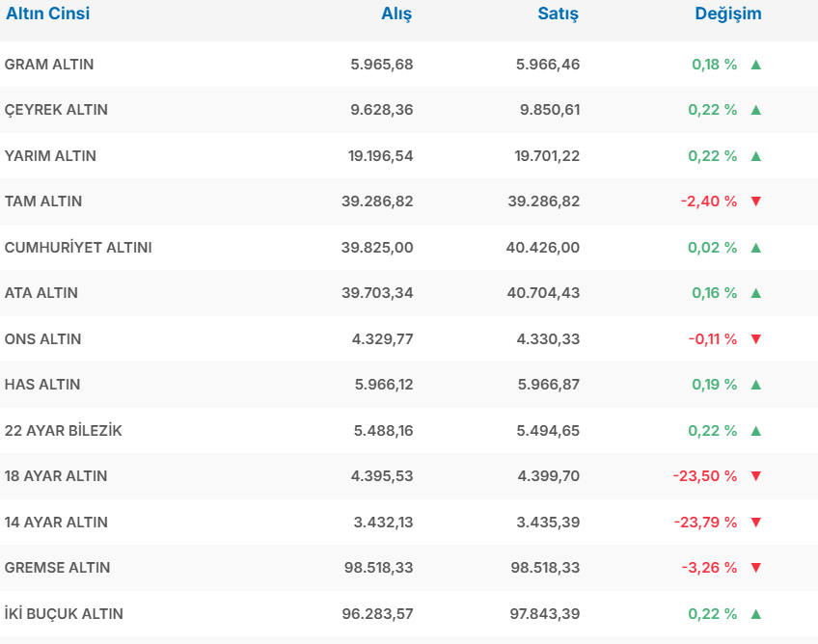The image size is (818, 644).
Task: Click the Değişim column header
Action: pos(727,13)
